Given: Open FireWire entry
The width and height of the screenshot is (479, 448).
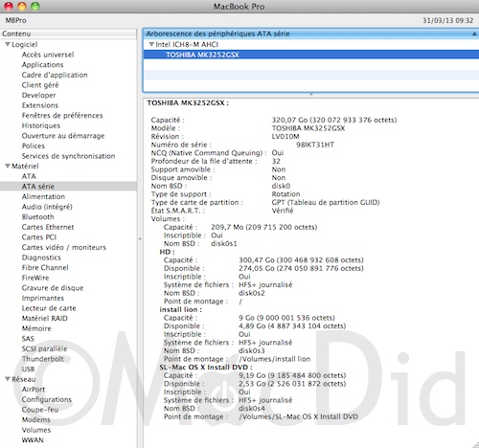Looking at the screenshot, I should 35,278.
